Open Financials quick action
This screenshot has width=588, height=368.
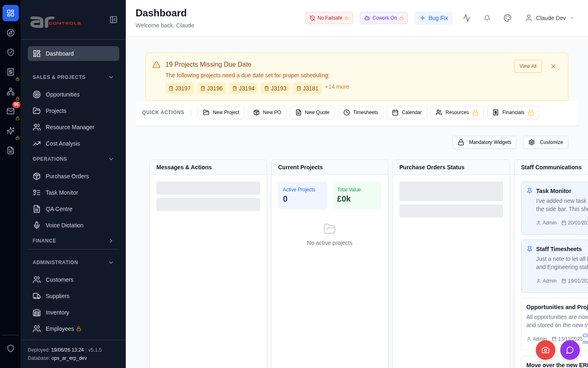[513, 112]
